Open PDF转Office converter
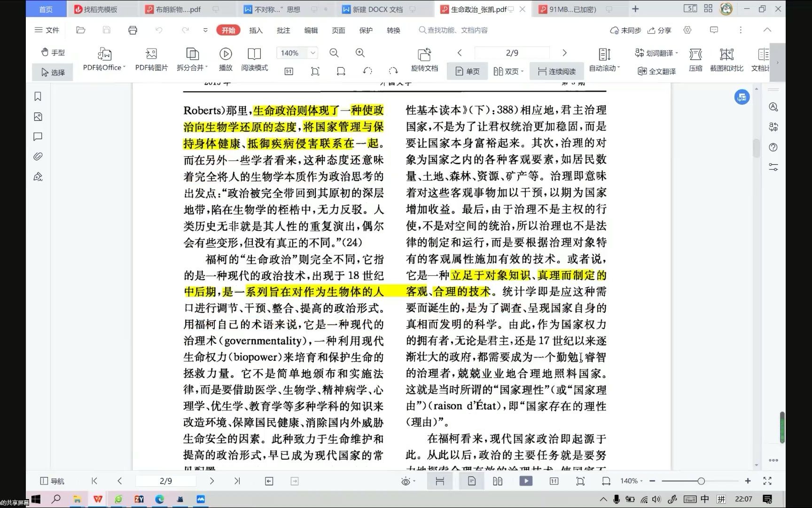Screen dimensions: 812x508 click(x=104, y=59)
